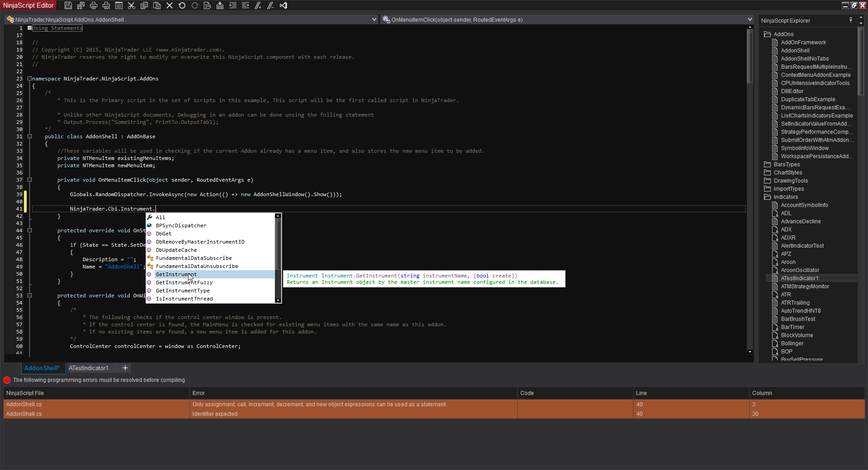This screenshot has width=868, height=470.
Task: Expand the Using Statements region
Action: tap(29, 28)
